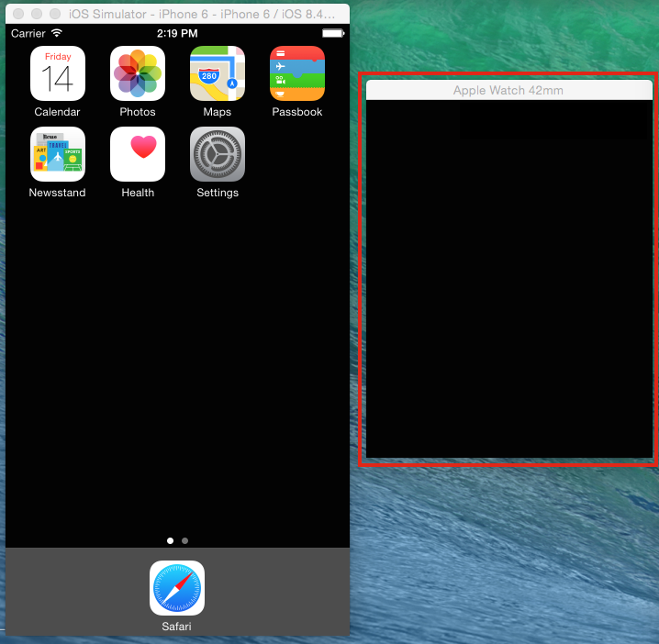This screenshot has height=644, width=659.
Task: Tap the Calendar label text
Action: coord(57,112)
